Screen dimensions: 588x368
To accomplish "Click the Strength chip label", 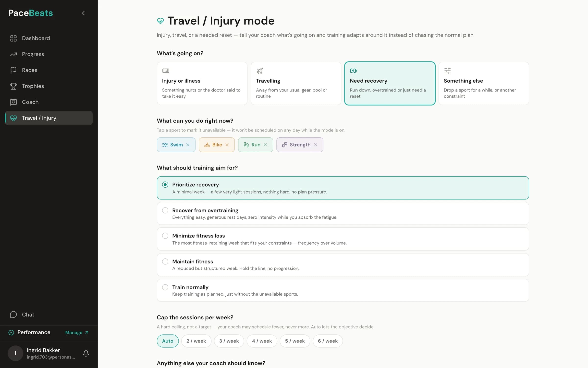I will [x=300, y=145].
